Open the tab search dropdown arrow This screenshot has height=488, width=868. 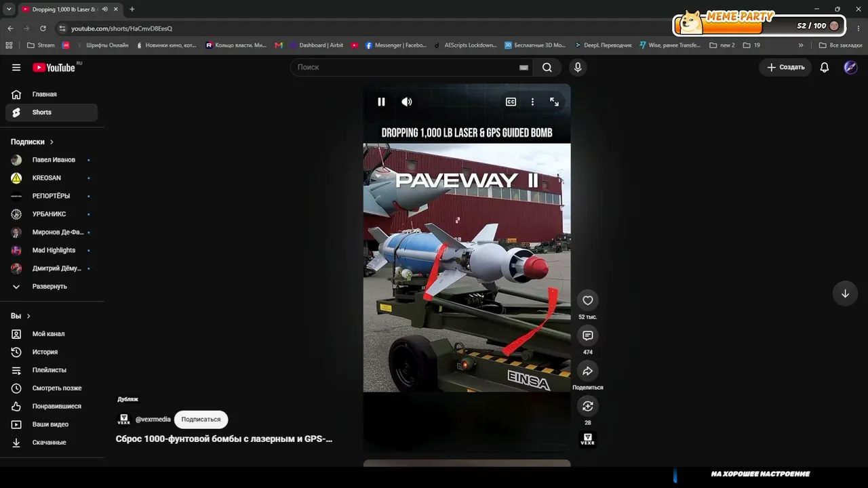9,9
